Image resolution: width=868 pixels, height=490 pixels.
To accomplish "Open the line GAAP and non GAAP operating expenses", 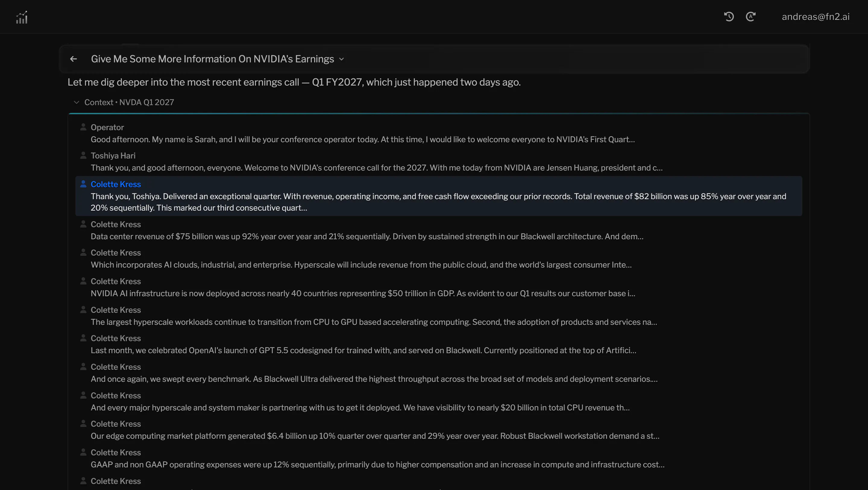I will tap(378, 465).
